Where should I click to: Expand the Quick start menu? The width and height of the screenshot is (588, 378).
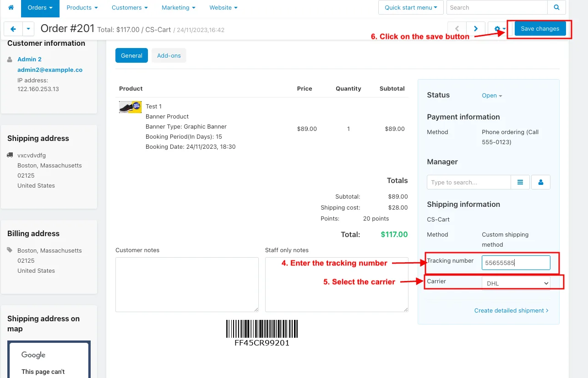[411, 7]
